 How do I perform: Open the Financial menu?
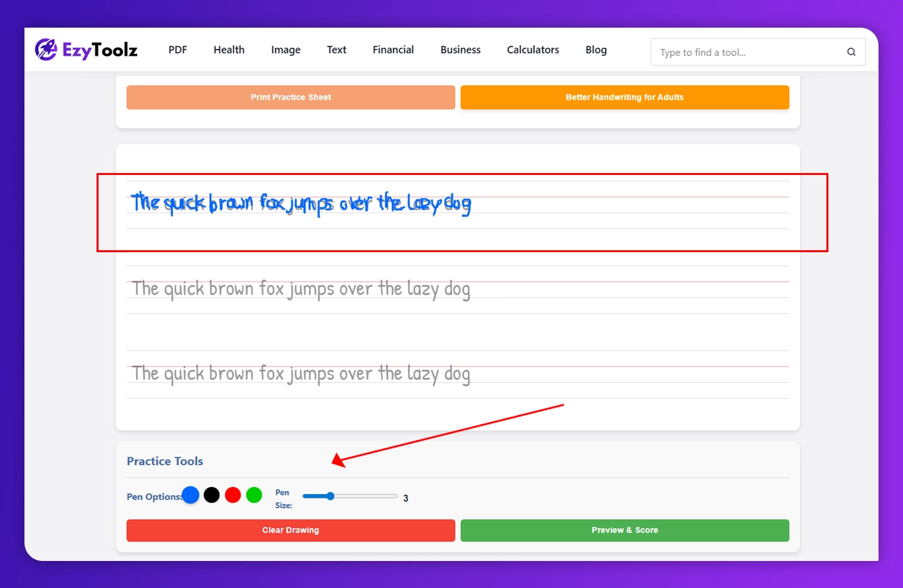(393, 50)
